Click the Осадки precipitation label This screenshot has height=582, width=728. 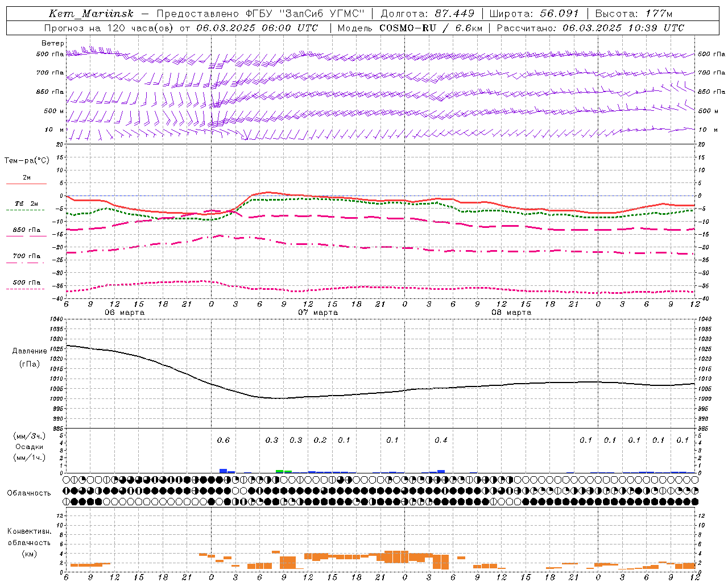[30, 447]
